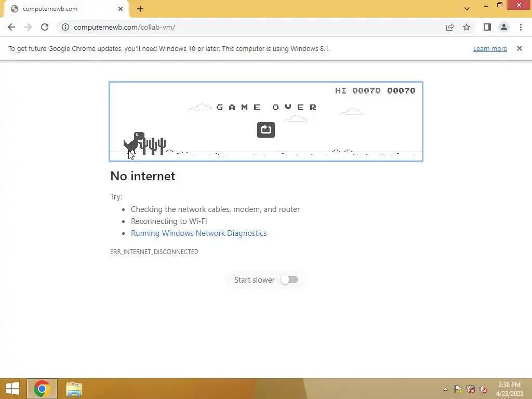Screen dimensions: 532x399
Task: Close the computernewb.com tab
Action: 121,9
